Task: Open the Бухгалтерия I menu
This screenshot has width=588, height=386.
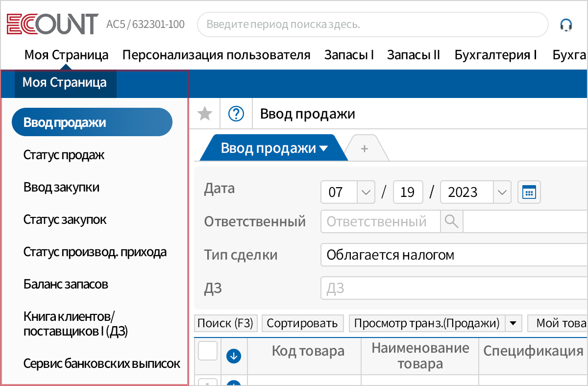Action: point(495,55)
